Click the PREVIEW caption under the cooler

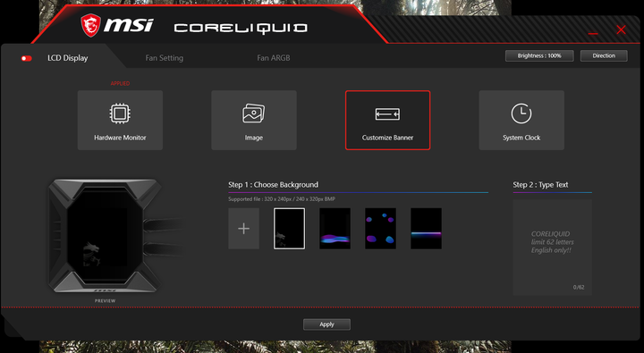106,301
